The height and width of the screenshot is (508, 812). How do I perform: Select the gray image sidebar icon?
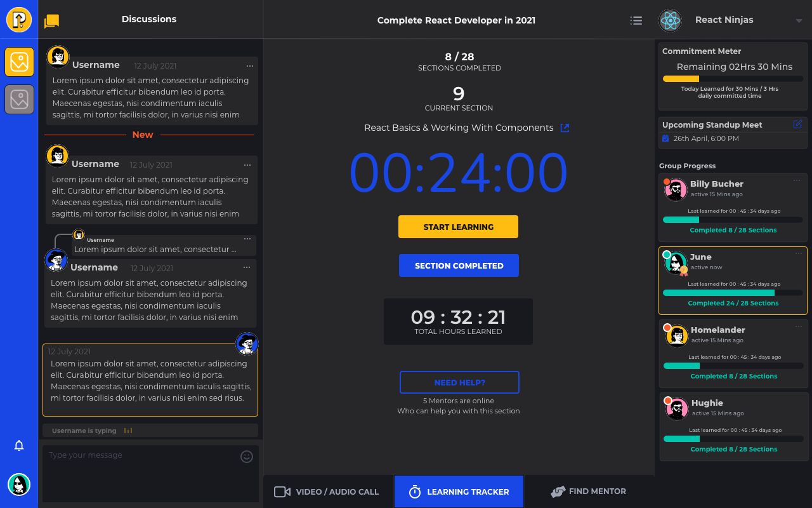pos(19,99)
